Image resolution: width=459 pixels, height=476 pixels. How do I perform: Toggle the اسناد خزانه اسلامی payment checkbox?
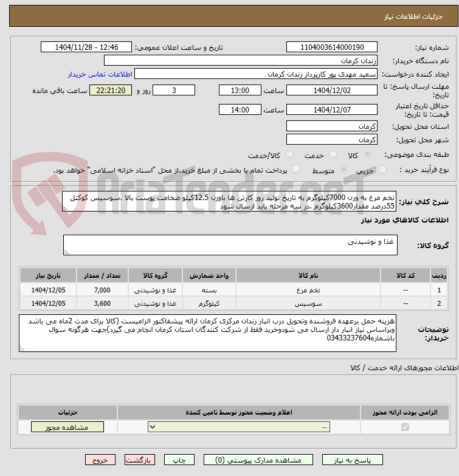(295, 169)
